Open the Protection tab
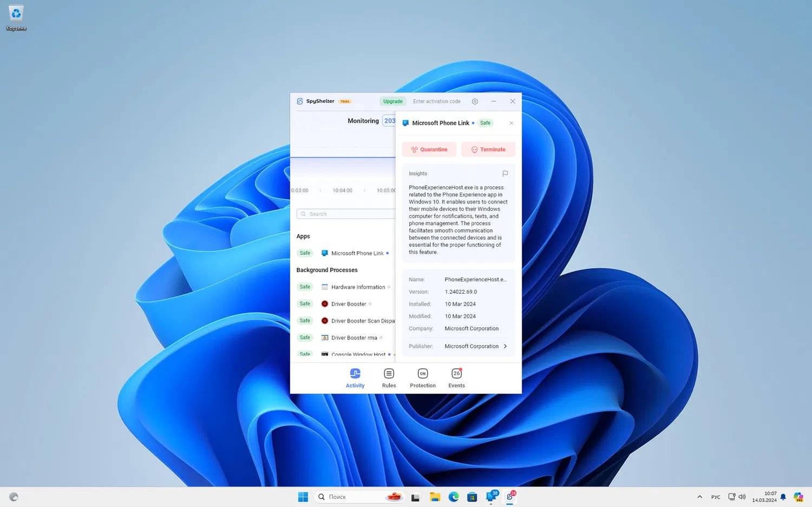The height and width of the screenshot is (507, 812). tap(423, 378)
